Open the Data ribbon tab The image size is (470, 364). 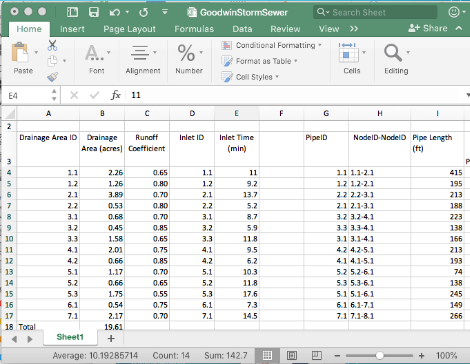242,29
